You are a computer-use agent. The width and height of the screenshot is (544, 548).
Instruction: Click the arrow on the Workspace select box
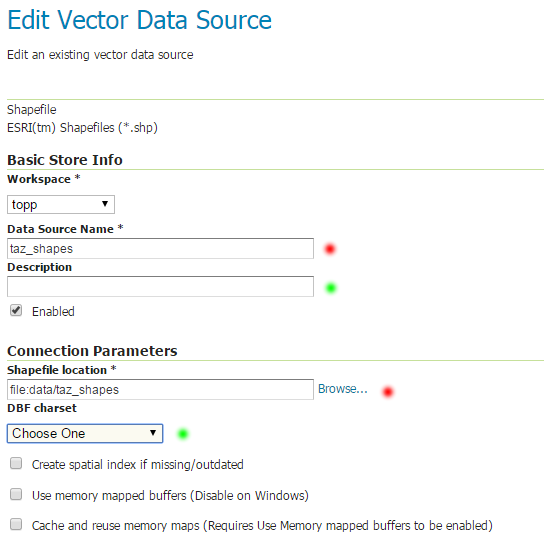(104, 204)
